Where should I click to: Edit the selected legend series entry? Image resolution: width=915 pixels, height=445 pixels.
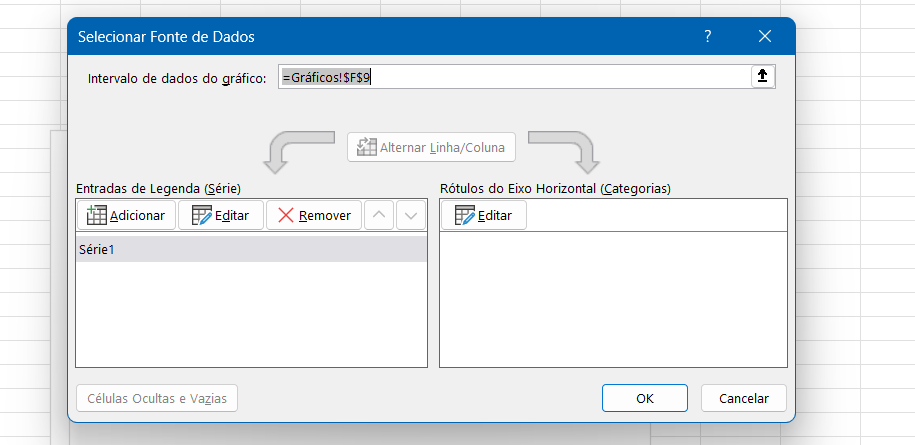221,215
